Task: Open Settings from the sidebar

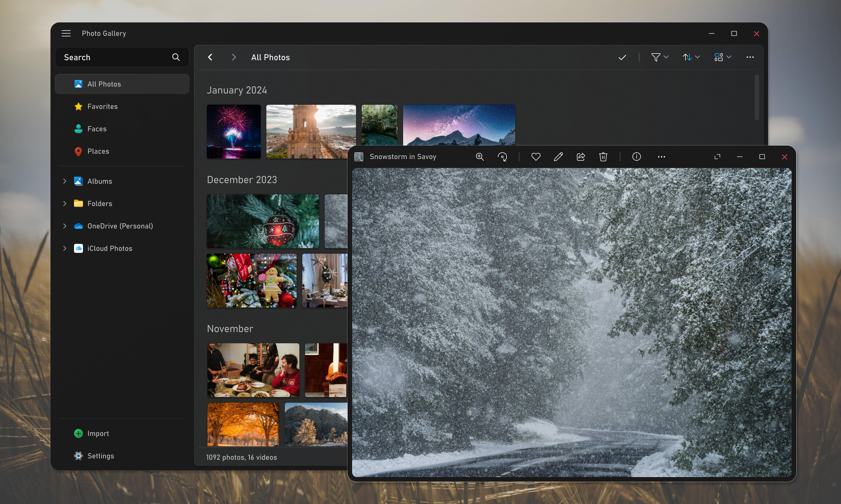Action: pos(101,456)
